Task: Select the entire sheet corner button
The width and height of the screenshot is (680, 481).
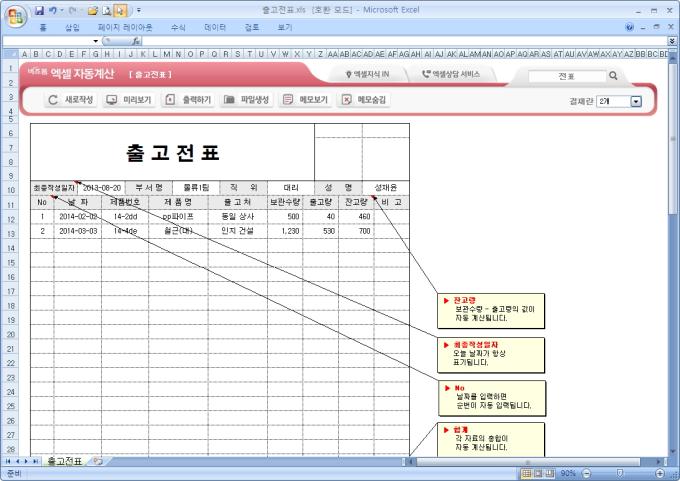Action: coord(10,54)
